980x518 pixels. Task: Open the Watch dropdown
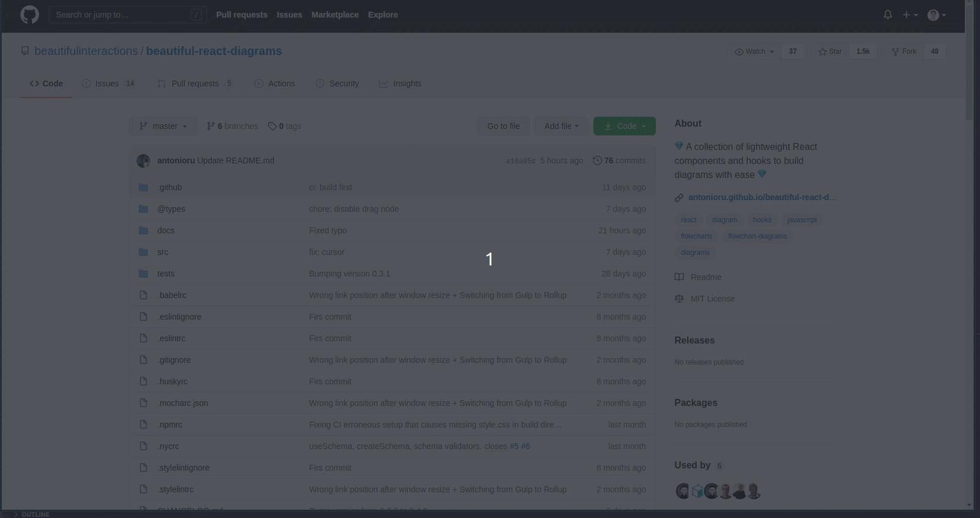pyautogui.click(x=754, y=52)
